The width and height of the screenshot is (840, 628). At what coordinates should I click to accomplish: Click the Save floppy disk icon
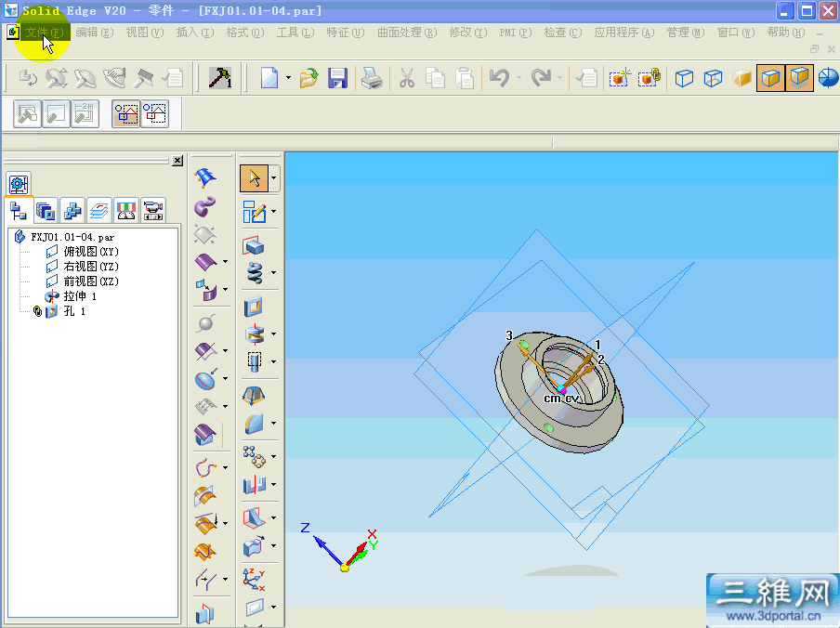coord(337,78)
